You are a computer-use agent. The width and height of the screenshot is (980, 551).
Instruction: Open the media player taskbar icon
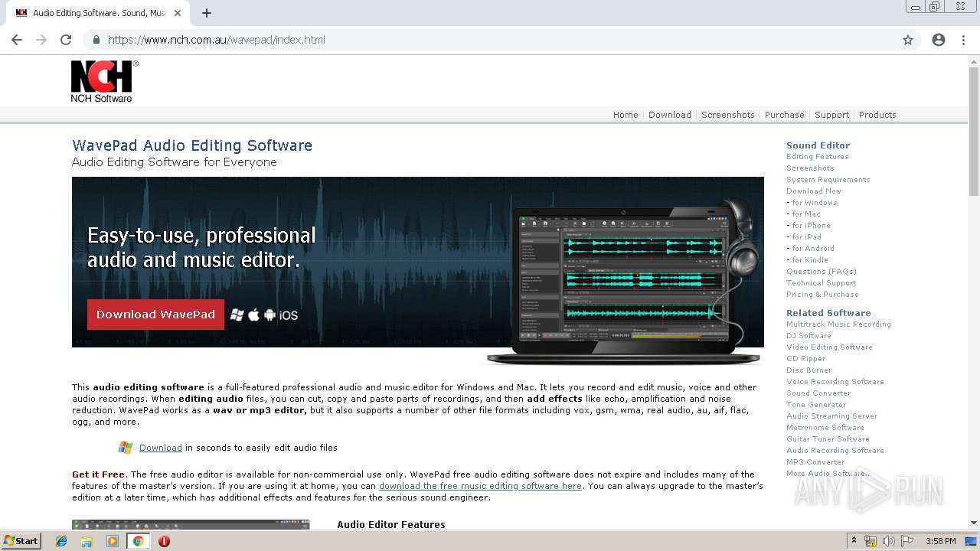tap(113, 541)
